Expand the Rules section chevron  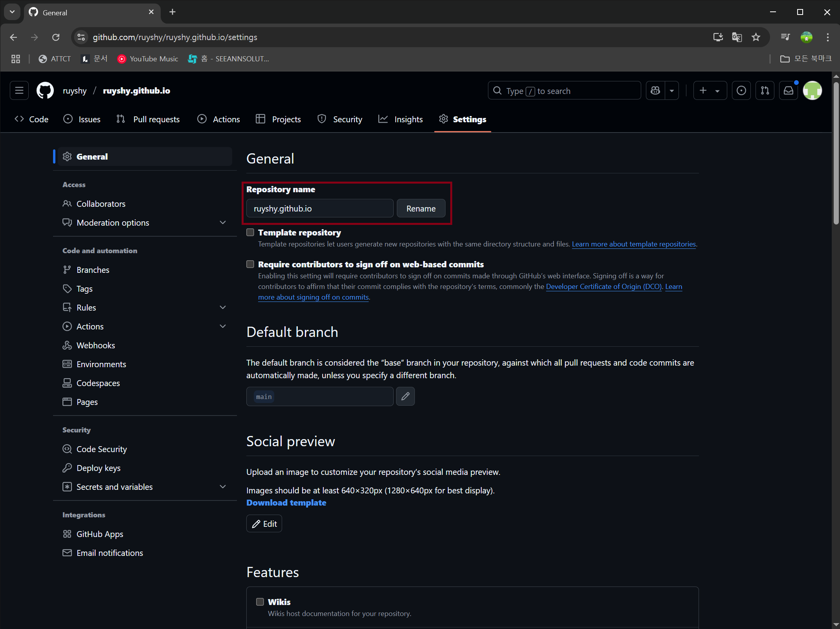click(223, 307)
